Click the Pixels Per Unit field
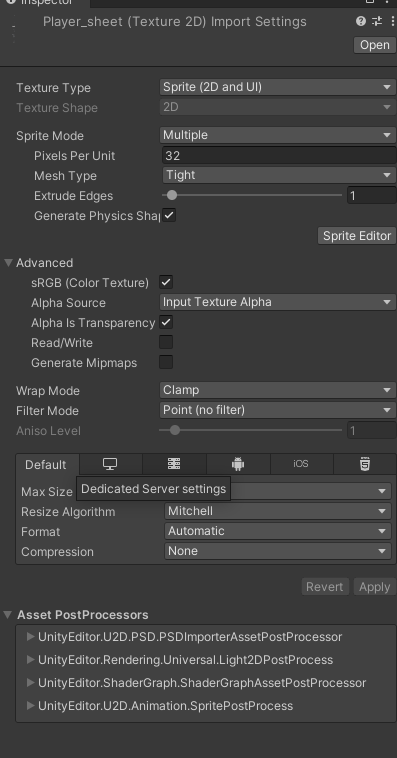The width and height of the screenshot is (397, 758). click(x=279, y=156)
